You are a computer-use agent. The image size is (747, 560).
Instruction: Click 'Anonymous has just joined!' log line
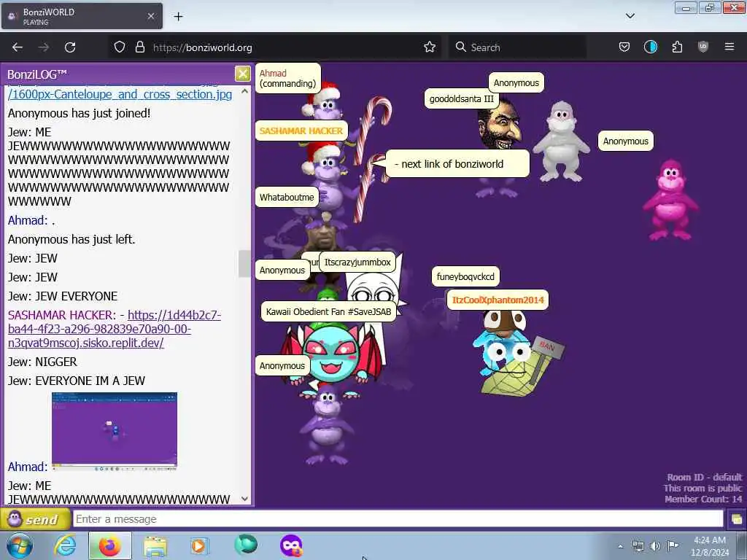click(79, 113)
